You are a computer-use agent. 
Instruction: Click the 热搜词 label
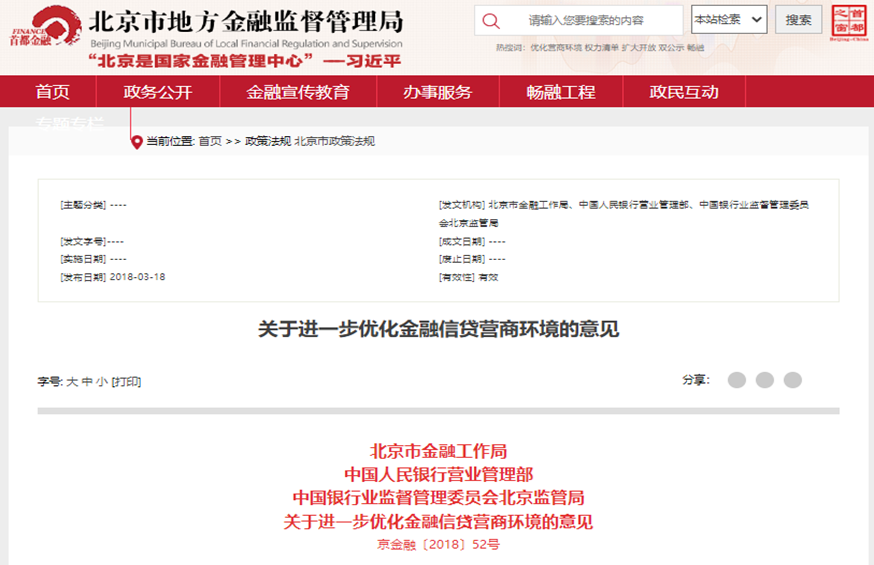click(510, 48)
